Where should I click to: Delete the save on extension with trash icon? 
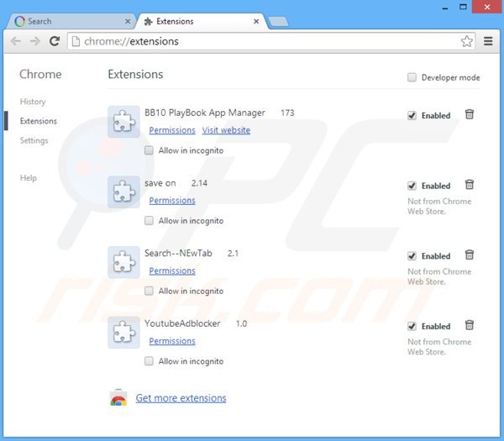tap(470, 185)
